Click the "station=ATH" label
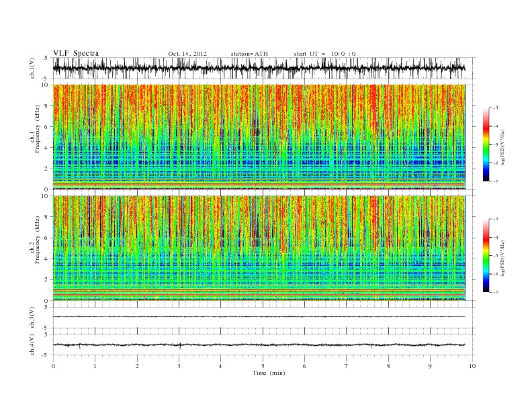Viewport: 532px width, 411px height. [x=249, y=54]
